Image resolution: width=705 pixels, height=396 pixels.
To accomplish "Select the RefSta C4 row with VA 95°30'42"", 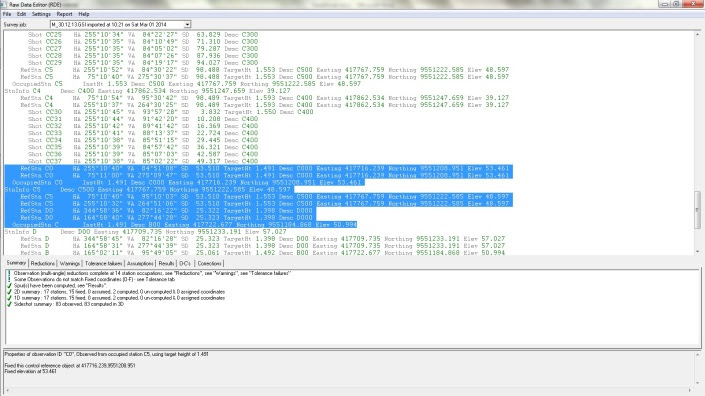I will (x=264, y=98).
